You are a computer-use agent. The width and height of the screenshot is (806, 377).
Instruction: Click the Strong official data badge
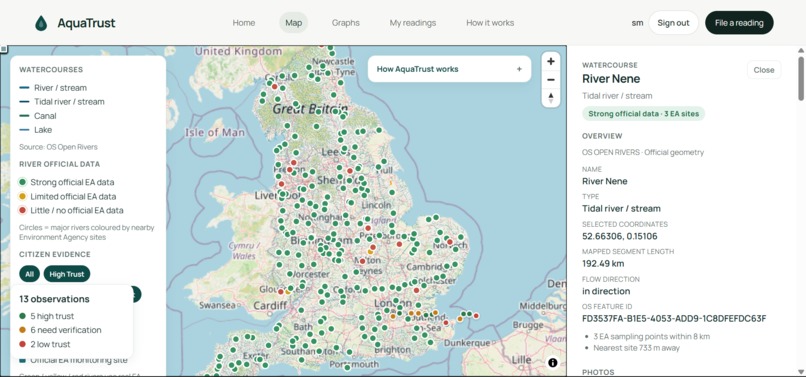click(x=644, y=114)
